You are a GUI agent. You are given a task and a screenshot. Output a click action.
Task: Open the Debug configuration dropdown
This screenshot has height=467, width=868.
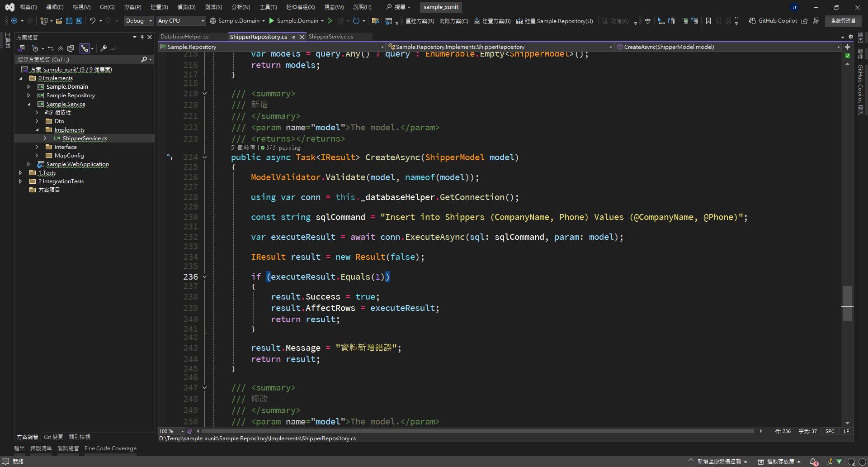139,21
